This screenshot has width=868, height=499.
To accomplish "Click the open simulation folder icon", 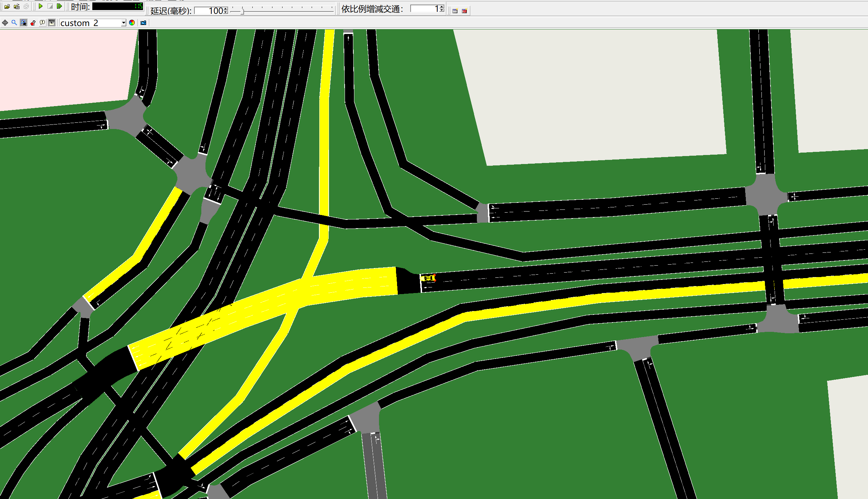I will click(7, 7).
